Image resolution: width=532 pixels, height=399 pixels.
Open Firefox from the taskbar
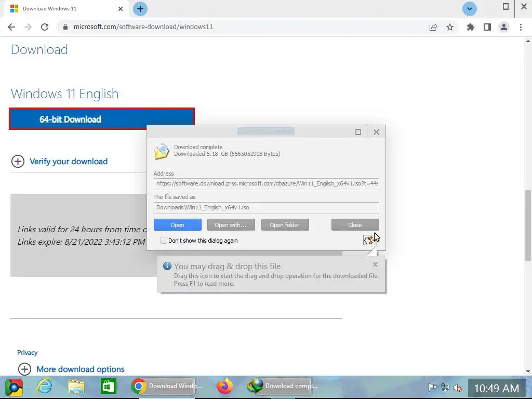click(224, 387)
